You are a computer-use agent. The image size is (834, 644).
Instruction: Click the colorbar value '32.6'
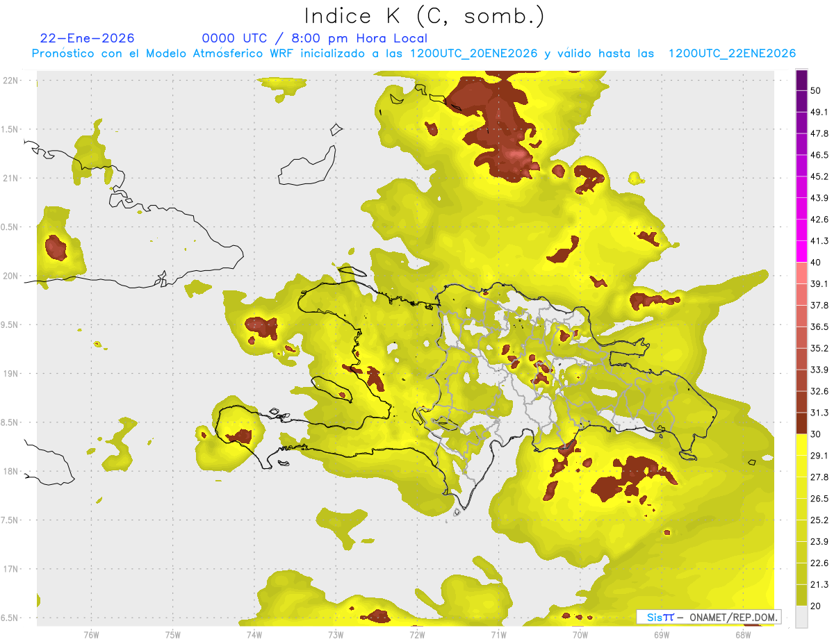click(819, 391)
